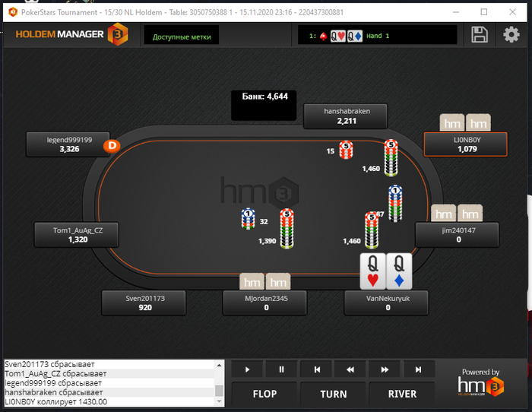The image size is (532, 412).
Task: Start replay with the play button
Action: [x=247, y=369]
